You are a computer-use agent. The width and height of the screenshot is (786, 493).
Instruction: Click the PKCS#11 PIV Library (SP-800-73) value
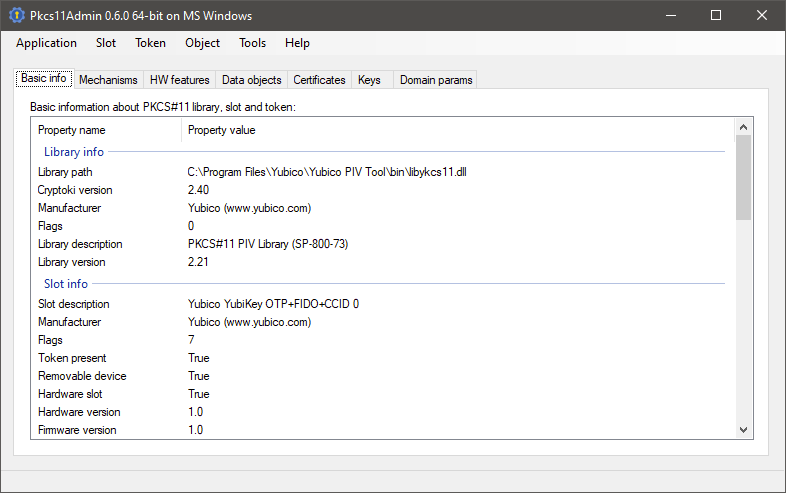coord(268,244)
